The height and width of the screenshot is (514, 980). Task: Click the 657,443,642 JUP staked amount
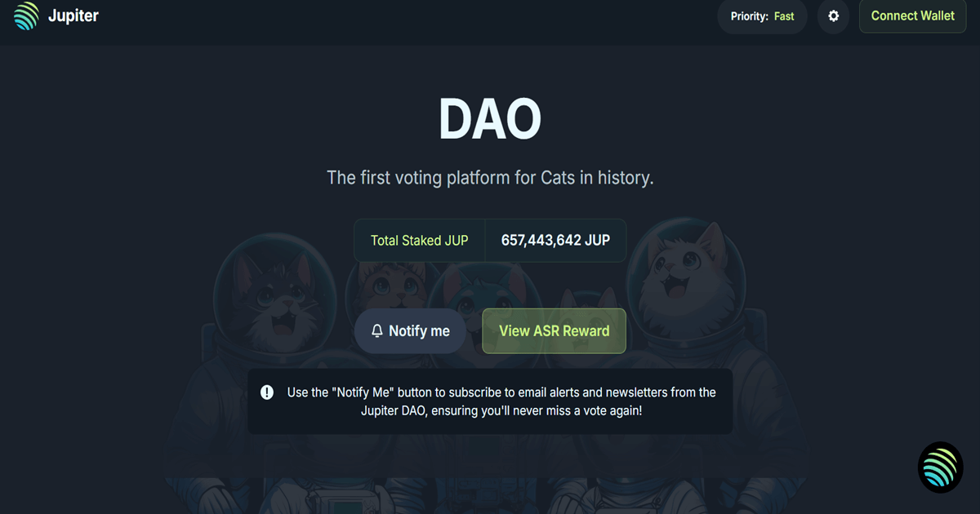555,241
